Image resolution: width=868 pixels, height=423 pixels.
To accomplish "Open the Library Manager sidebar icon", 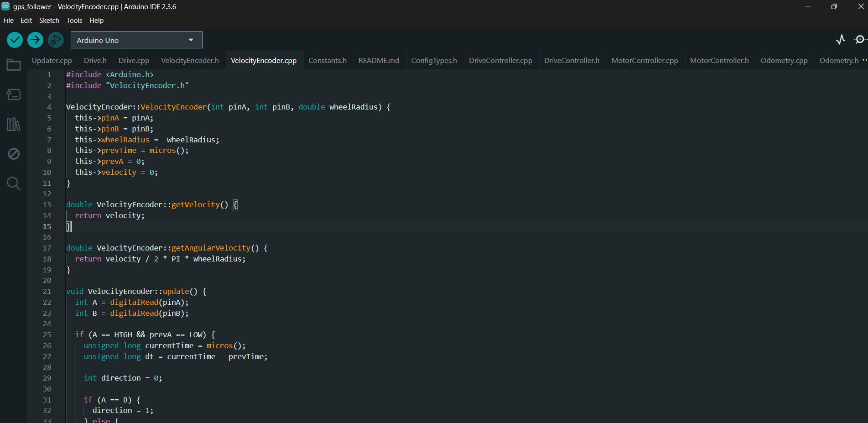I will [x=14, y=124].
